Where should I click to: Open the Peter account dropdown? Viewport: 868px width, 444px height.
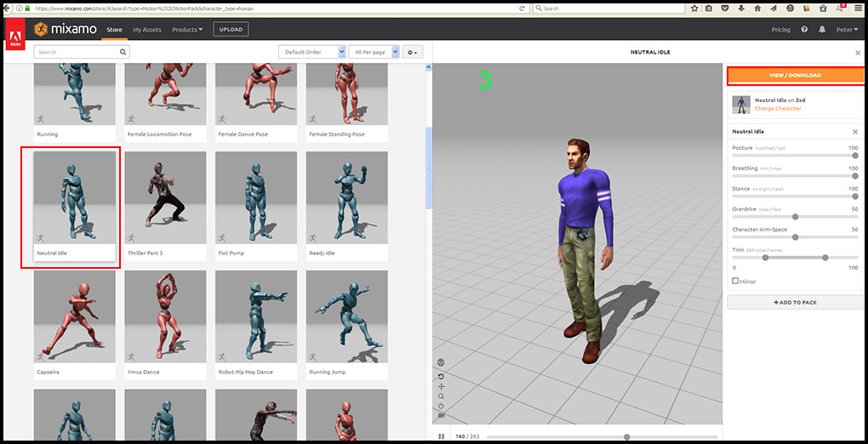coord(847,29)
